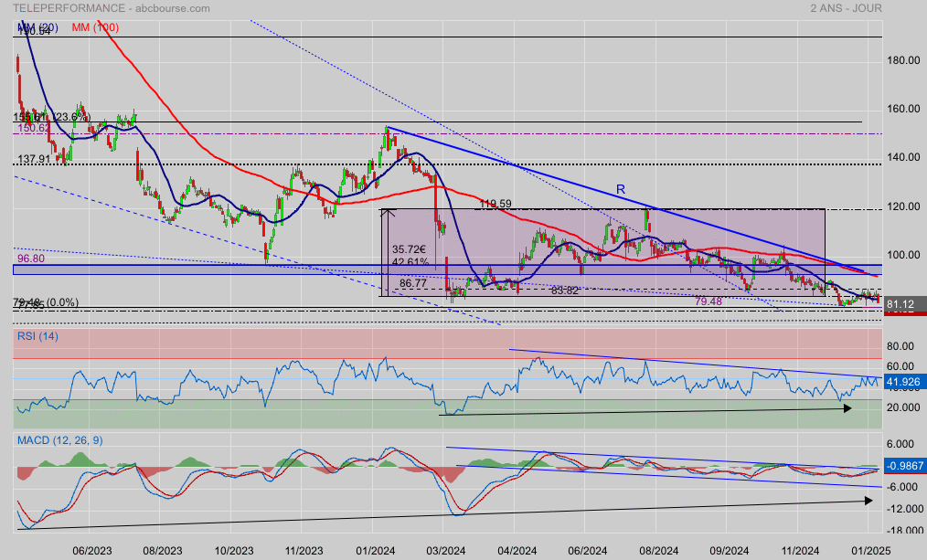The height and width of the screenshot is (560, 927).
Task: Click the blue R resistance trendline label
Action: coord(621,190)
